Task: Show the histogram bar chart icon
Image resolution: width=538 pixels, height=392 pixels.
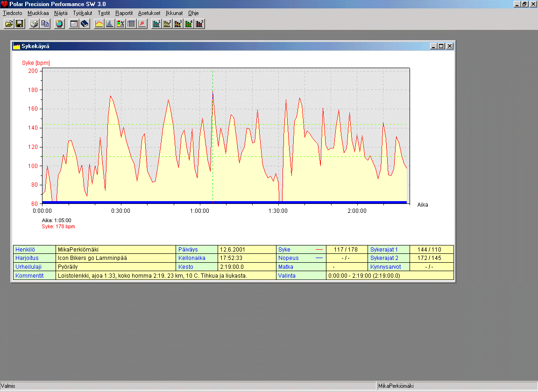Action: [110, 24]
